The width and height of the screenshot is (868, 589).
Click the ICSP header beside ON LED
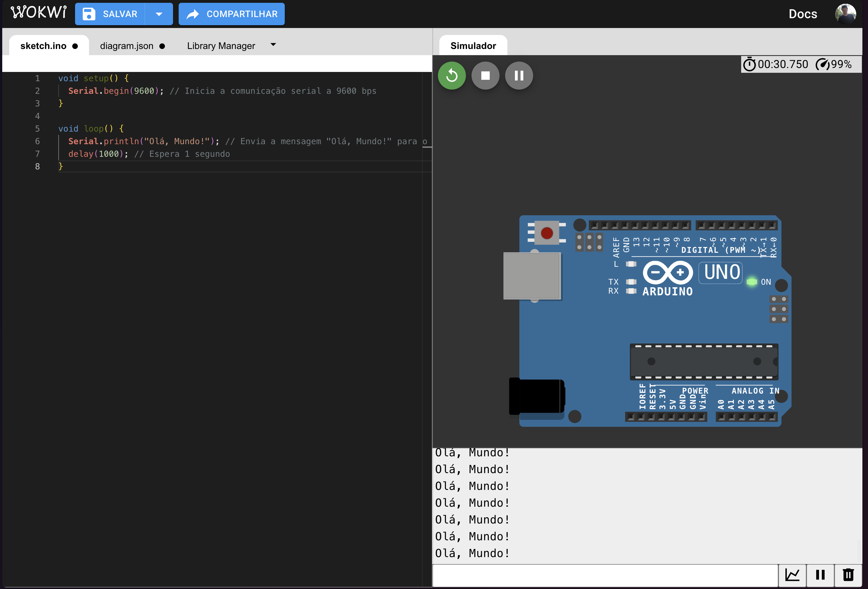779,309
